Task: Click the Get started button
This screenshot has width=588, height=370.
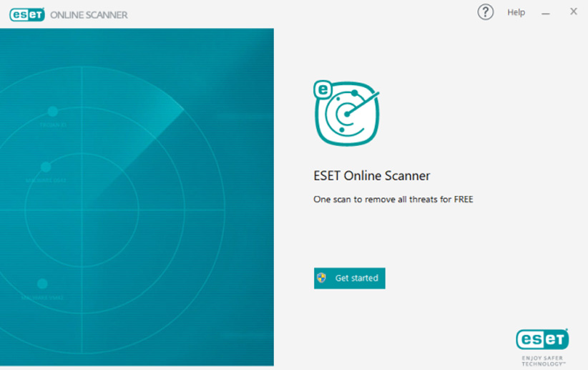Action: [350, 278]
